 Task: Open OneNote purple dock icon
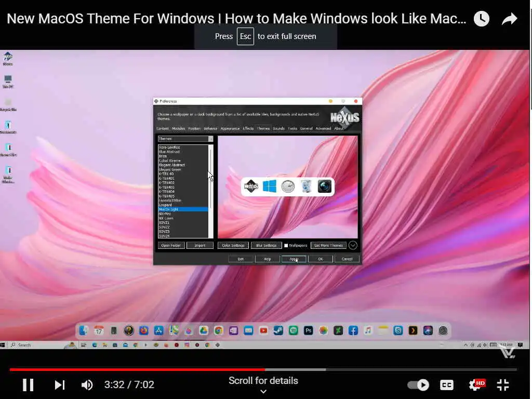pos(233,330)
